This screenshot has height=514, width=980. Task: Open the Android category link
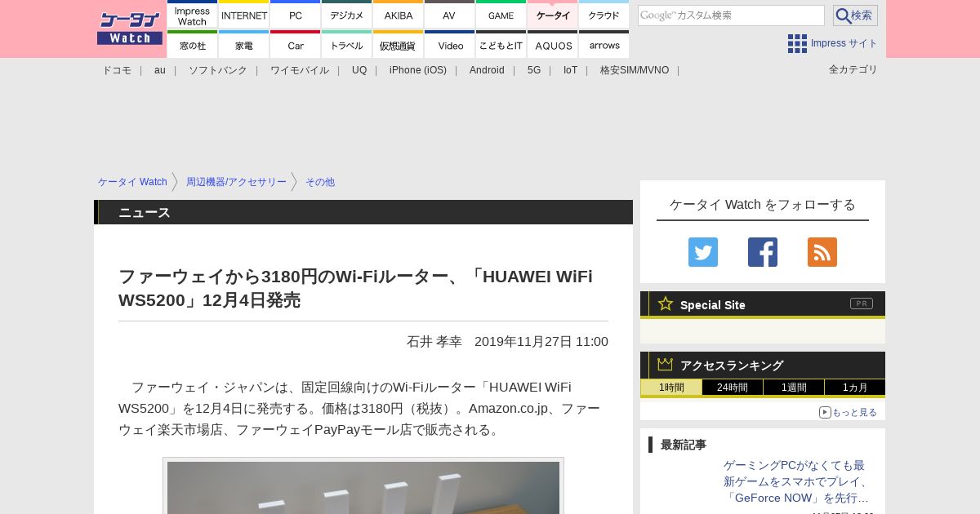tap(487, 70)
